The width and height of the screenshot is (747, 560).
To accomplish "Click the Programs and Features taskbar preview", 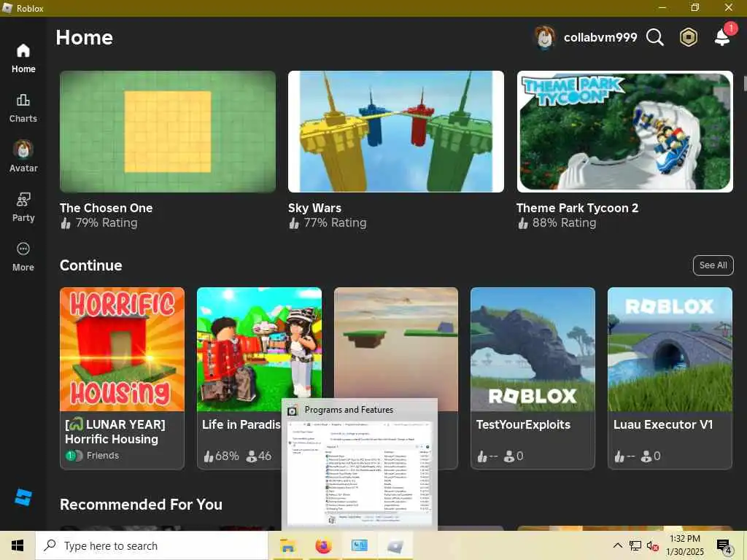I will (x=359, y=464).
